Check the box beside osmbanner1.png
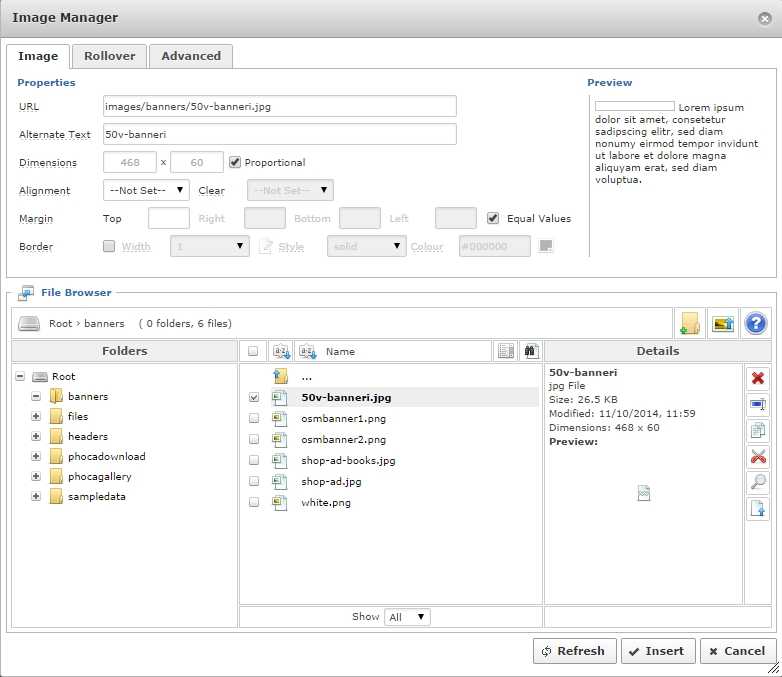Screen dimensions: 782x677 point(253,419)
